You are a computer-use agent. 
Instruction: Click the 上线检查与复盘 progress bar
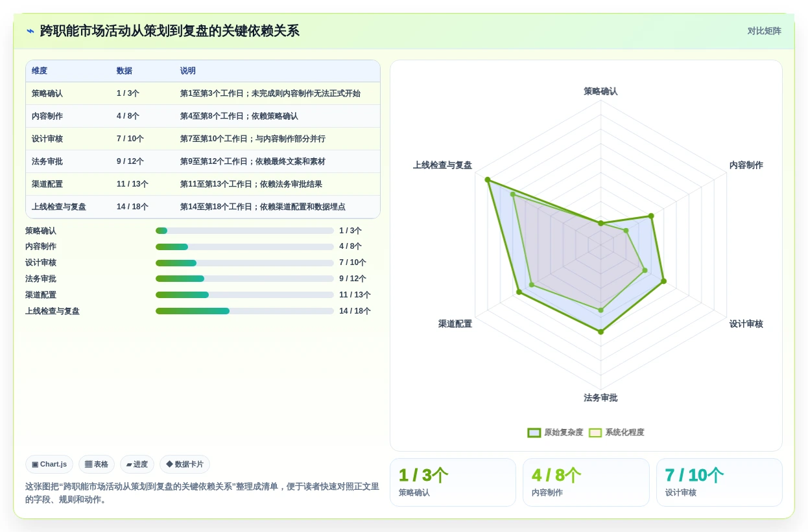pos(244,311)
